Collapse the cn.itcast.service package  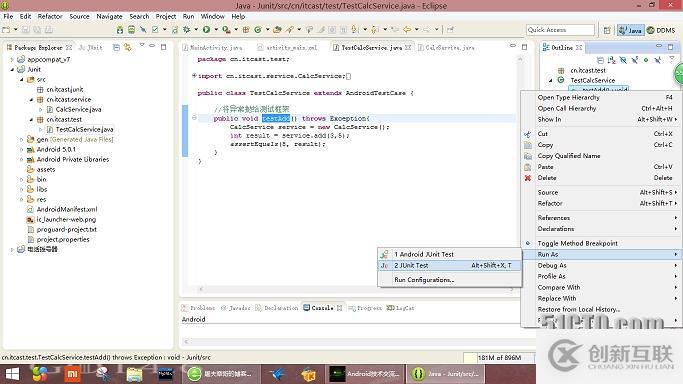[31, 99]
